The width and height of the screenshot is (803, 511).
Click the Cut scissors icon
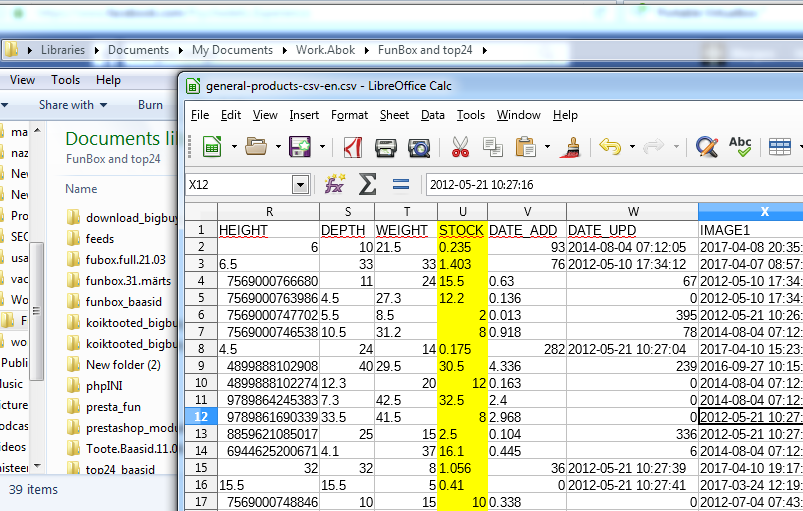[460, 148]
